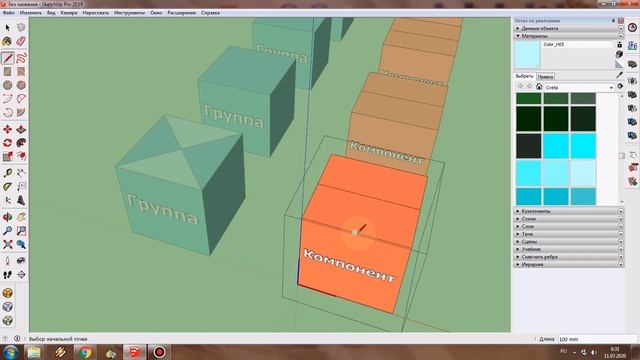Click the eyedropper sample paint icon

click(x=620, y=75)
